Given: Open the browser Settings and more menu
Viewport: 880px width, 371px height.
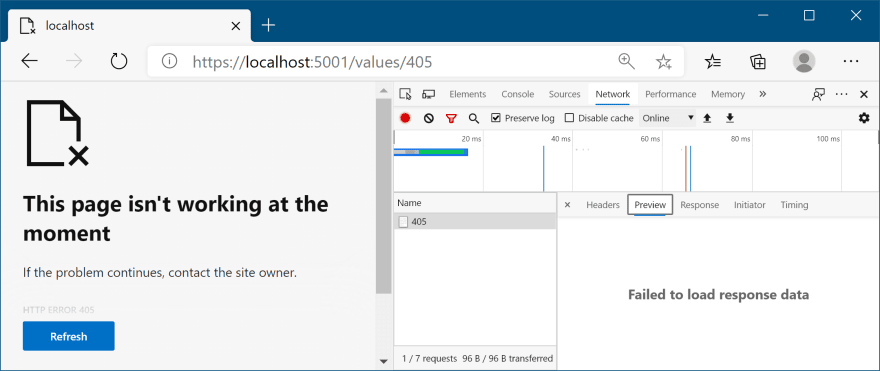Looking at the screenshot, I should pos(851,61).
